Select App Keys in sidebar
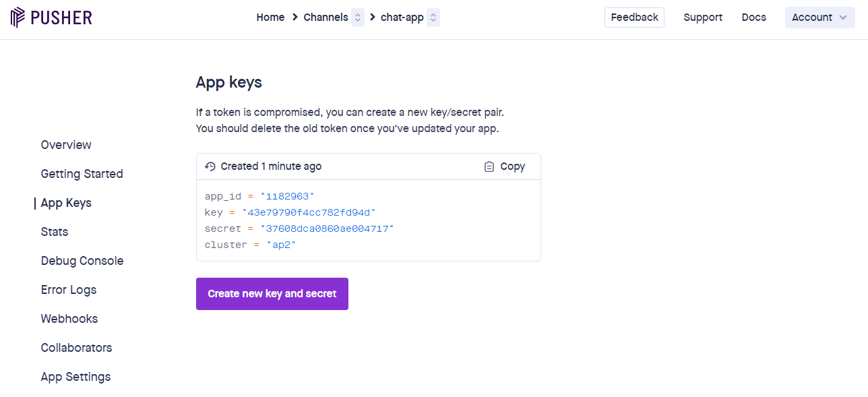Screen dimensions: 868x397 pos(66,203)
